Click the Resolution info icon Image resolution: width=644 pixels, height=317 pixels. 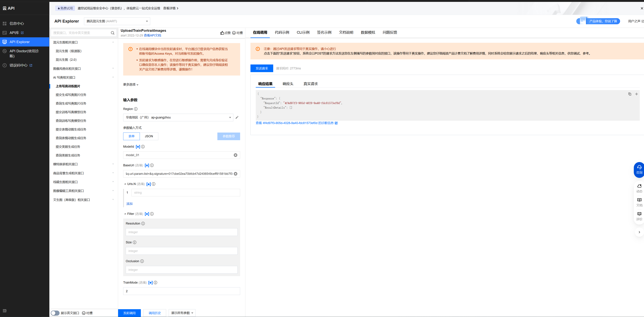point(143,223)
